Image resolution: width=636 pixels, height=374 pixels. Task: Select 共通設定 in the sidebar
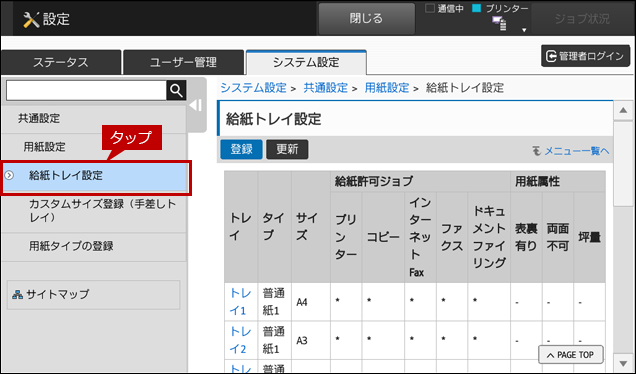(94, 118)
